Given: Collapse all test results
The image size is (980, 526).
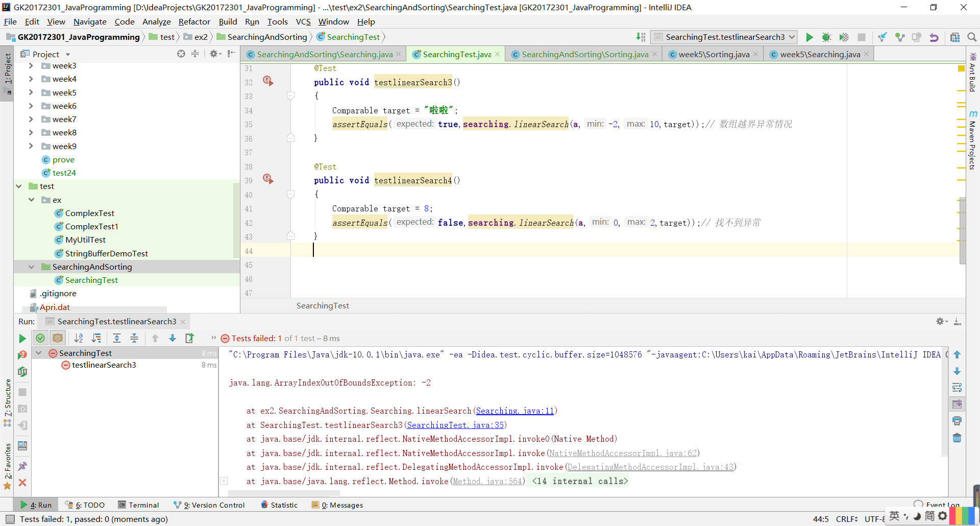Looking at the screenshot, I should pyautogui.click(x=134, y=338).
